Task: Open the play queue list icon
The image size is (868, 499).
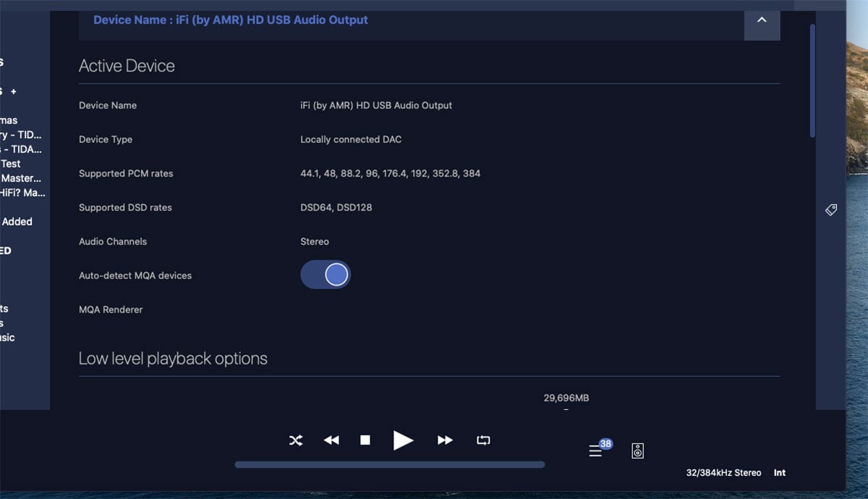Action: [x=595, y=451]
